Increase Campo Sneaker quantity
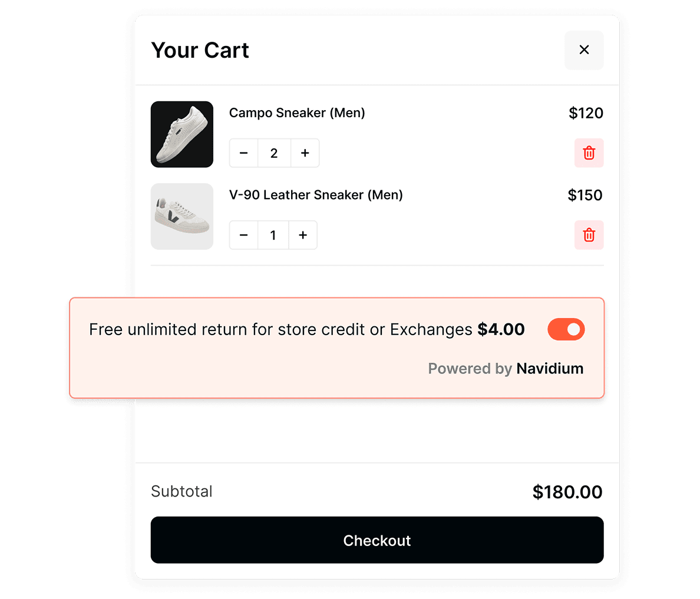Viewport: 700px width, 599px height. (305, 153)
